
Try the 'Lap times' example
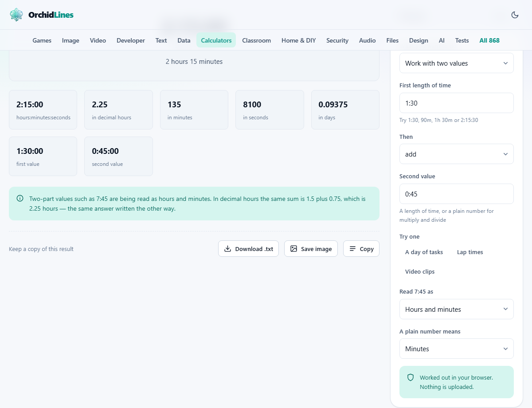pyautogui.click(x=470, y=252)
